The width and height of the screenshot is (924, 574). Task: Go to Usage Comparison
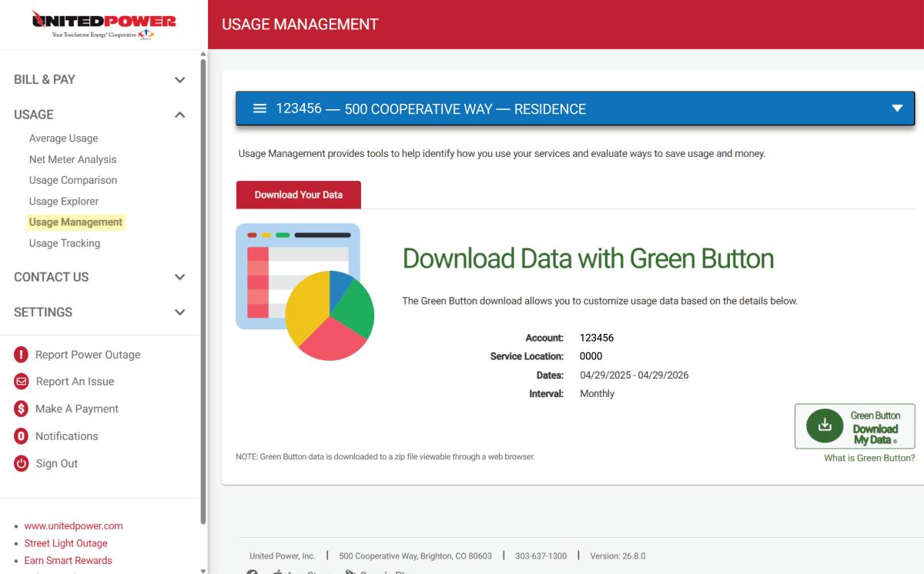73,180
